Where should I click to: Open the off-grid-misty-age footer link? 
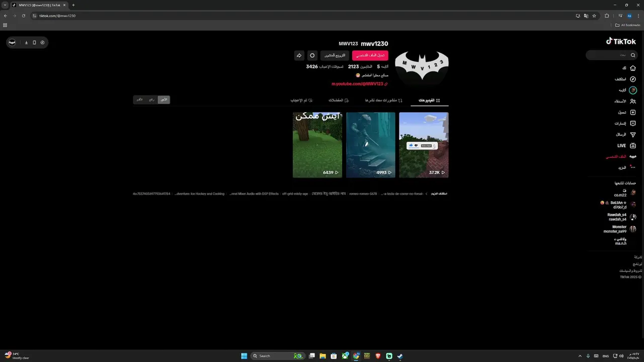pyautogui.click(x=295, y=194)
